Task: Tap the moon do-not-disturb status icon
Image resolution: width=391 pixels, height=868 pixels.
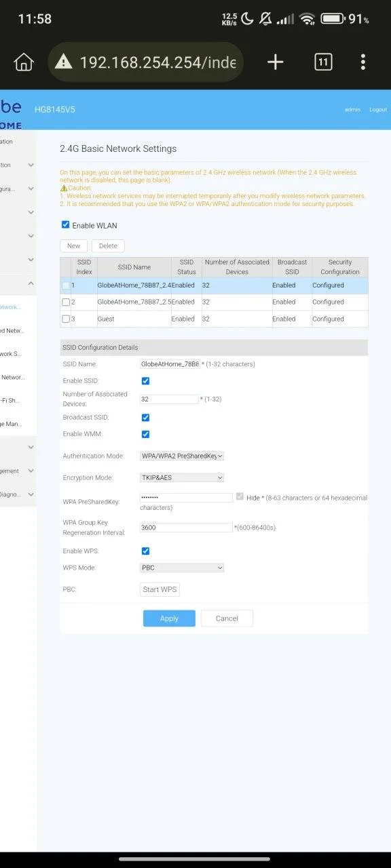Action: 246,19
